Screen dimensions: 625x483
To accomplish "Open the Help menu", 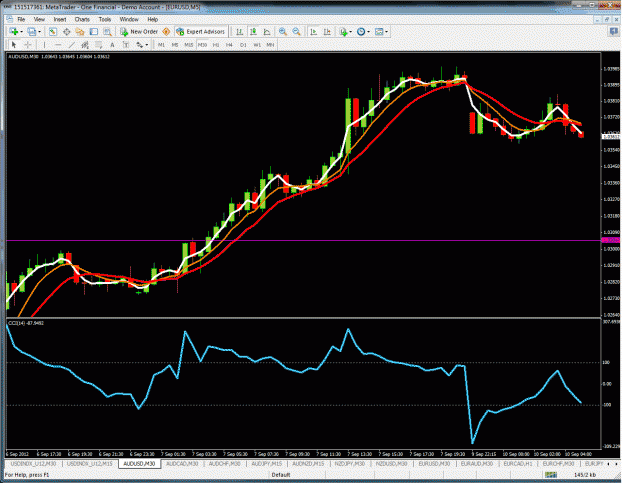I will tap(153, 19).
